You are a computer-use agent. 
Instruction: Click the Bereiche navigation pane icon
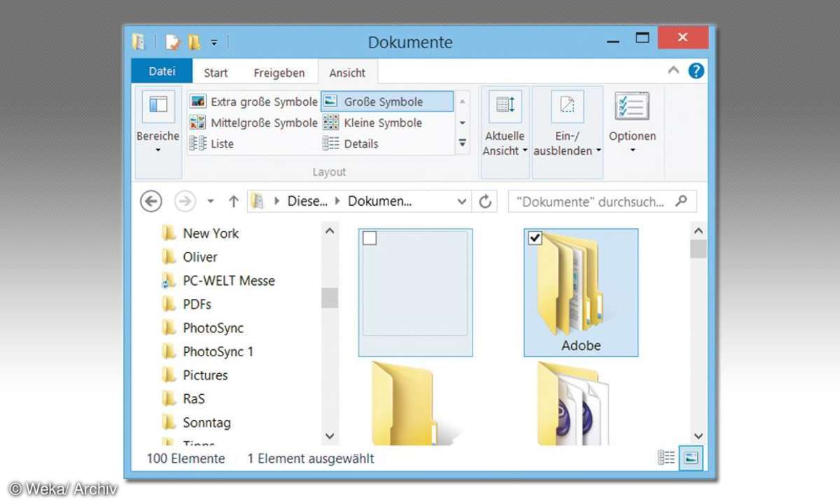[158, 106]
